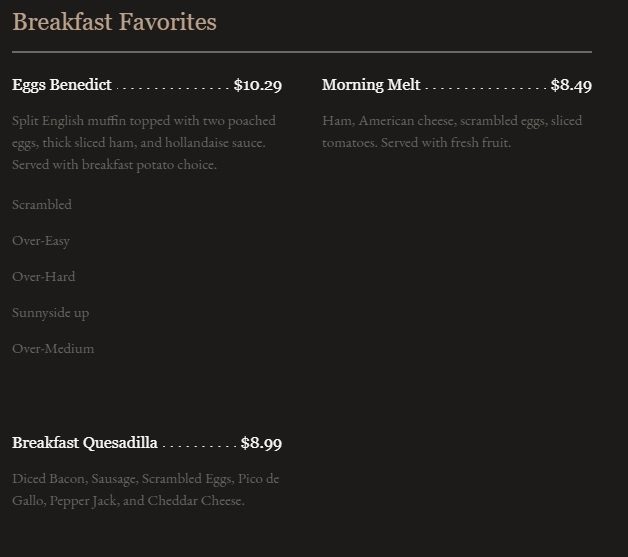Click the $10.29 Eggs Benedict price
This screenshot has height=557, width=628.
point(258,85)
